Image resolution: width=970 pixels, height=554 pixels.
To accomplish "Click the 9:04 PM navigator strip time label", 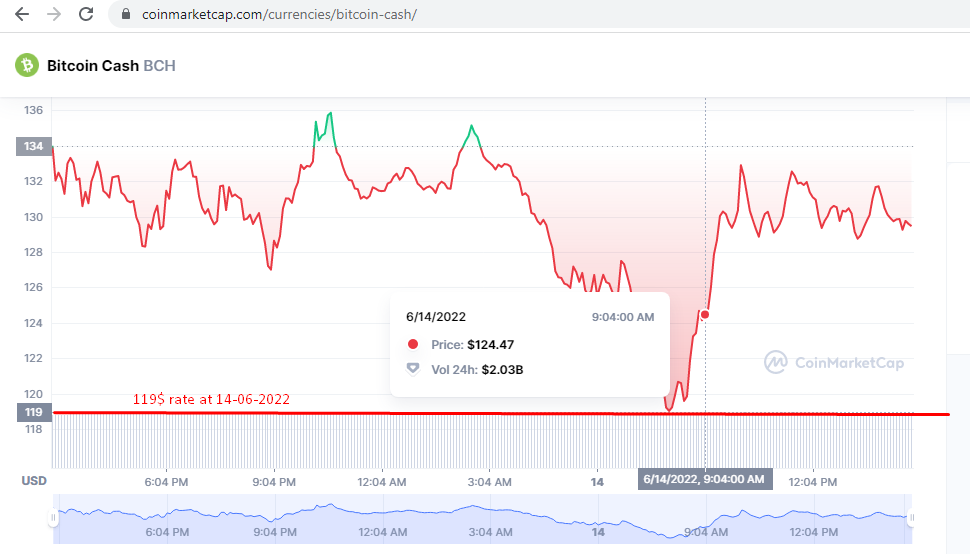I will tap(275, 532).
